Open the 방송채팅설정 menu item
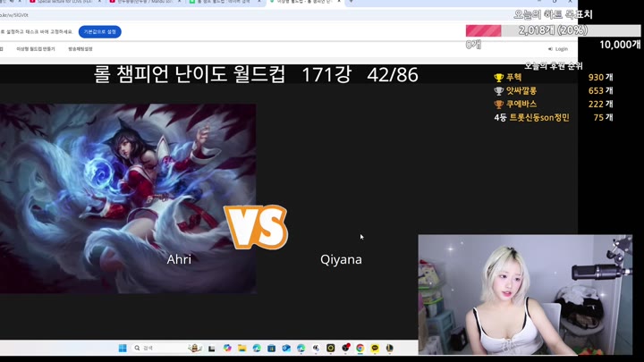 80,49
